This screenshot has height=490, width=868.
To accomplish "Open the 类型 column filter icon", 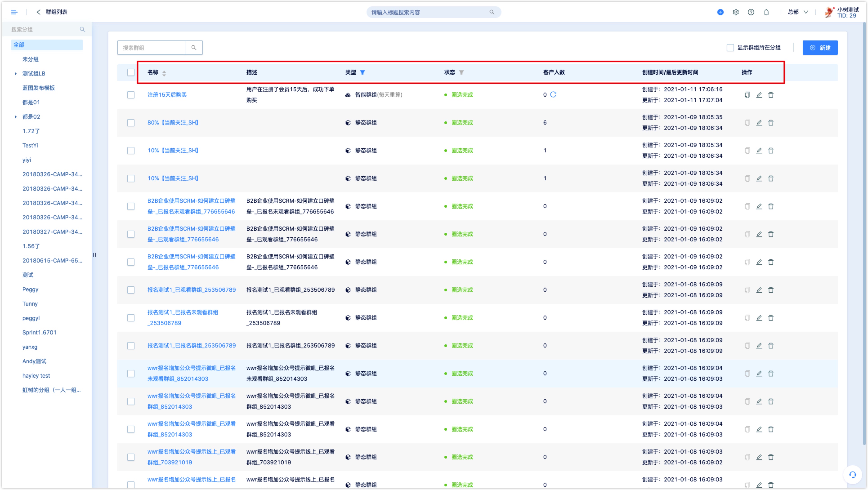I will click(x=362, y=72).
